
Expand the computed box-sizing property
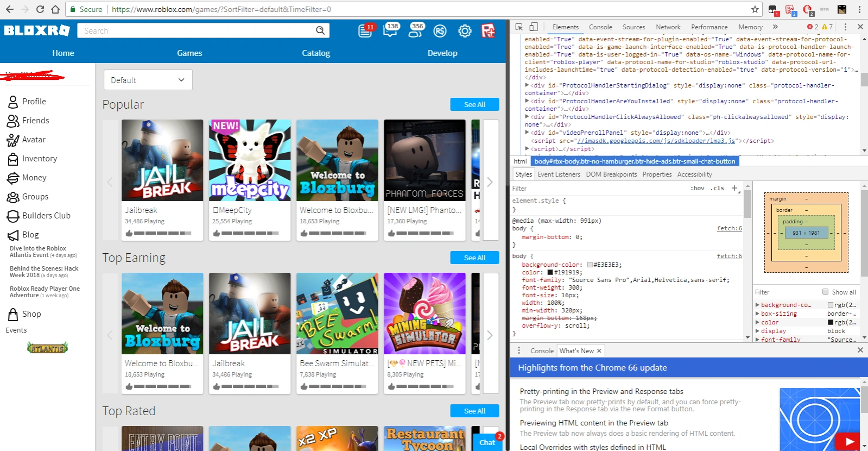point(757,314)
